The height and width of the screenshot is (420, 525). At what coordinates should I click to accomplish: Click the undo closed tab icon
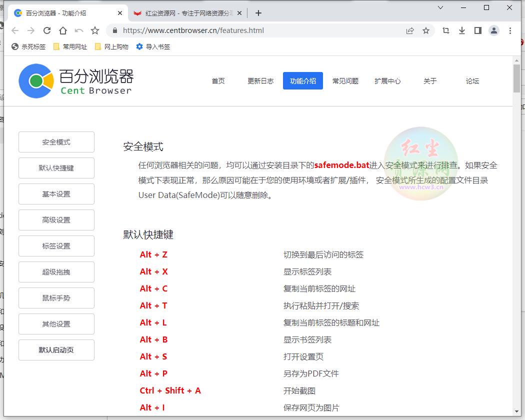click(x=79, y=30)
